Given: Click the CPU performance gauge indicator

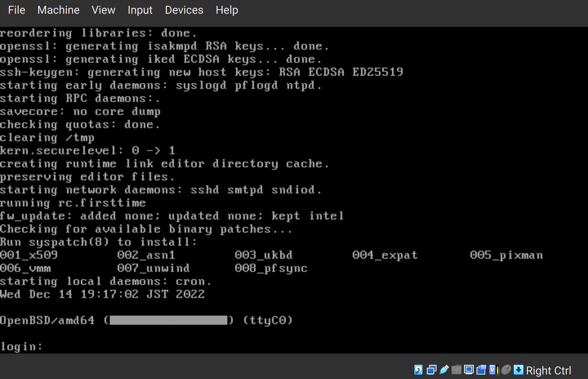Looking at the screenshot, I should click(498, 370).
